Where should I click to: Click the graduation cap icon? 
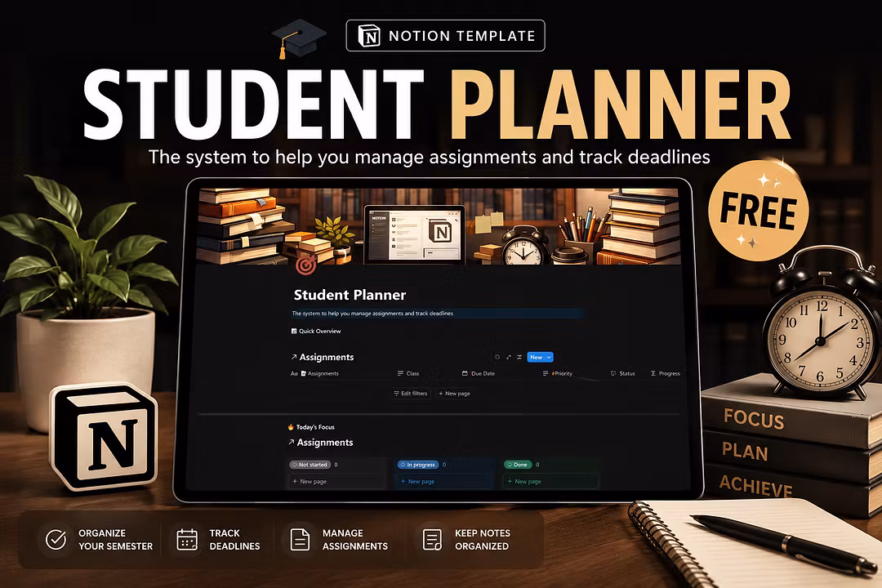tap(298, 38)
